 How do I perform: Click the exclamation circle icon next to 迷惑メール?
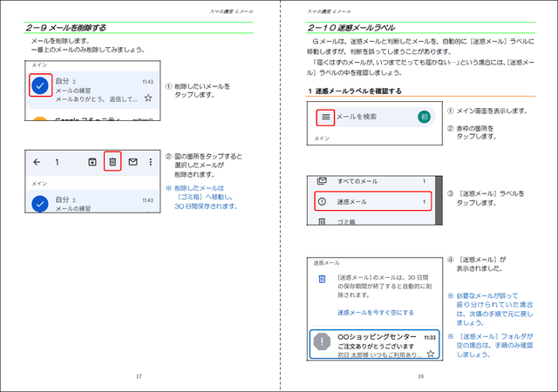[x=322, y=202]
